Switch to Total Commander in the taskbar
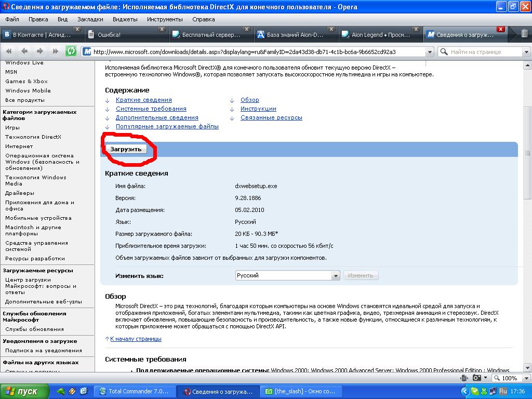Screen dimensions: 532x399 pyautogui.click(x=135, y=391)
